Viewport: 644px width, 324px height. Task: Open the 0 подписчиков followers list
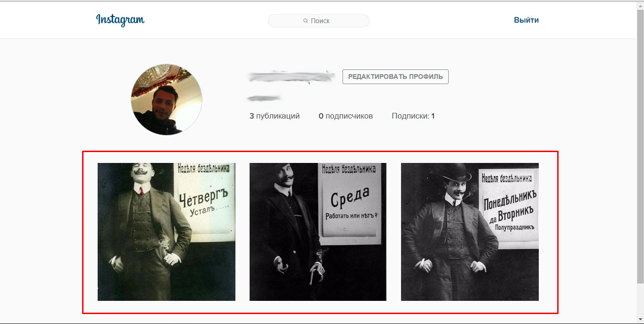pos(345,116)
